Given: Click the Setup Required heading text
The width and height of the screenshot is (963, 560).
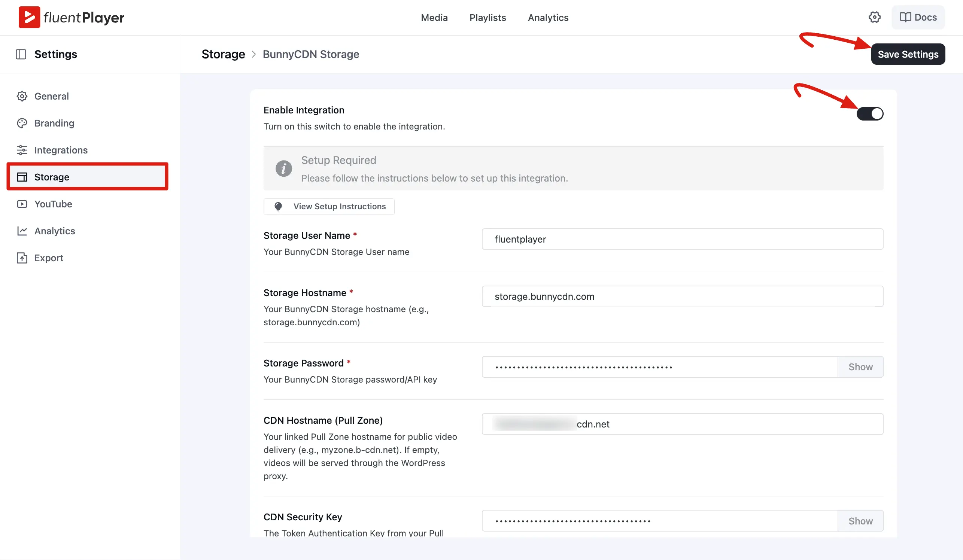Looking at the screenshot, I should (338, 160).
